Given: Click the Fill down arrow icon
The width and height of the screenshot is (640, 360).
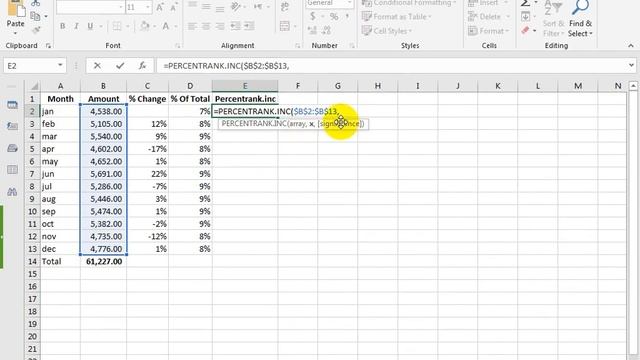Looking at the screenshot, I should (526, 16).
